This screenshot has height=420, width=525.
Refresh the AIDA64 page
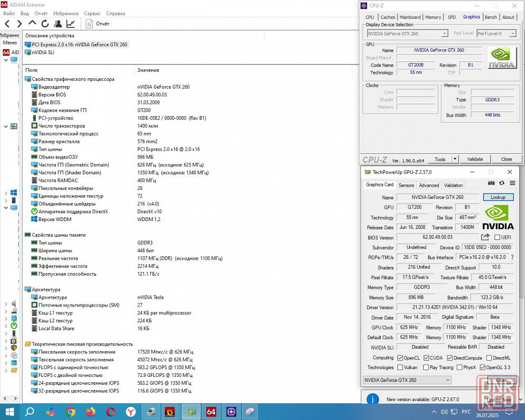[x=45, y=24]
